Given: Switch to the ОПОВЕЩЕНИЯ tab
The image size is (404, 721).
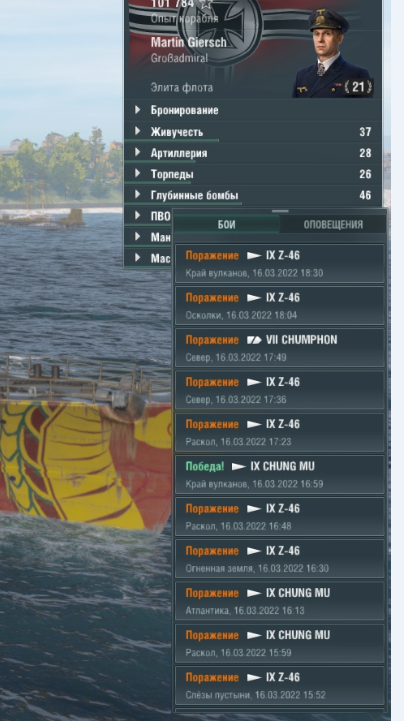Looking at the screenshot, I should pos(333,225).
